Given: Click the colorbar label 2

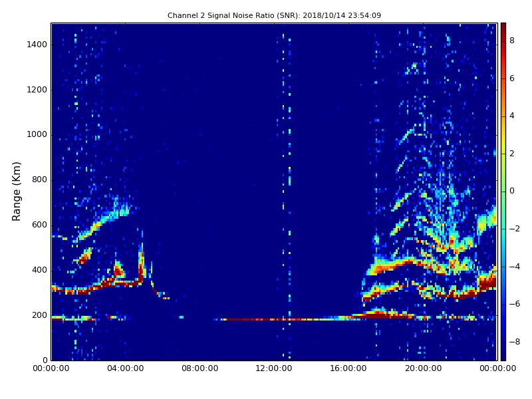Looking at the screenshot, I should coord(512,154).
